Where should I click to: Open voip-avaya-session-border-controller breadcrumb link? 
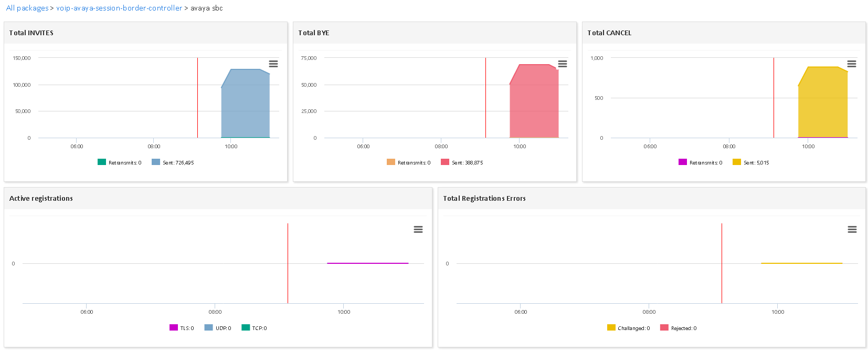(x=119, y=8)
